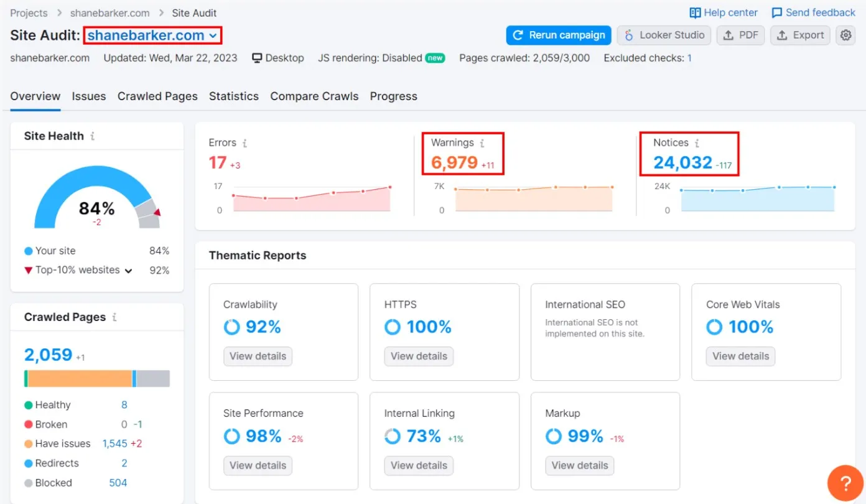Image resolution: width=866 pixels, height=504 pixels.
Task: View details for Site Performance
Action: [258, 465]
